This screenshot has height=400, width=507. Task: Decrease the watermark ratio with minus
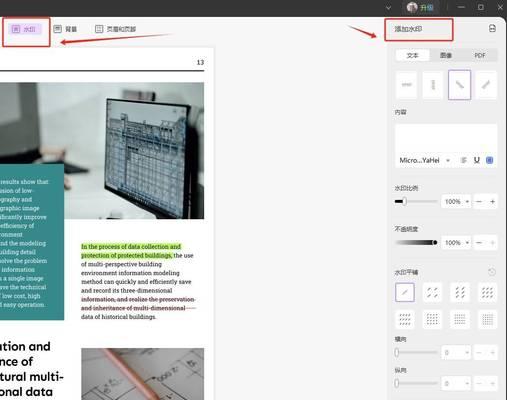pos(479,202)
